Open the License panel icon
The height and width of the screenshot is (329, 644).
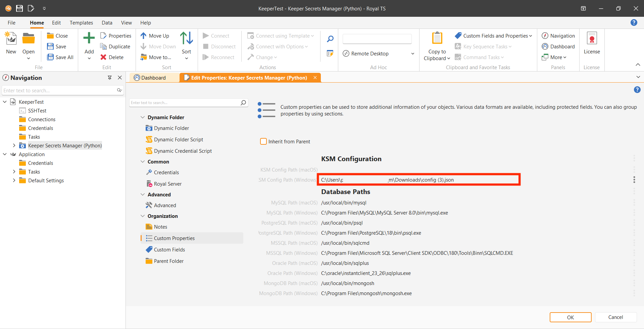(x=592, y=39)
